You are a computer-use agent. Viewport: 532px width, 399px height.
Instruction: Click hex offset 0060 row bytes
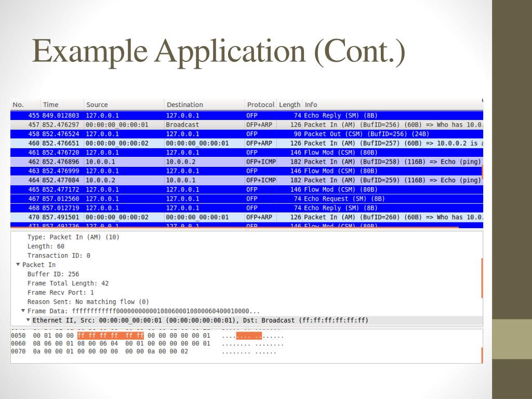click(122, 343)
